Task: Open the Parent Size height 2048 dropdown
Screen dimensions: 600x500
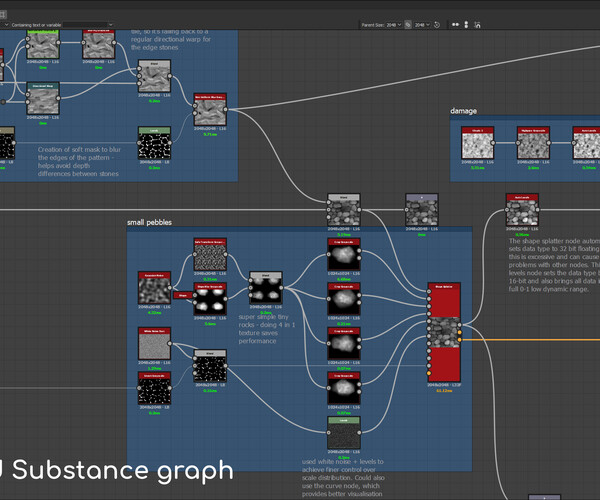Action: (422, 25)
